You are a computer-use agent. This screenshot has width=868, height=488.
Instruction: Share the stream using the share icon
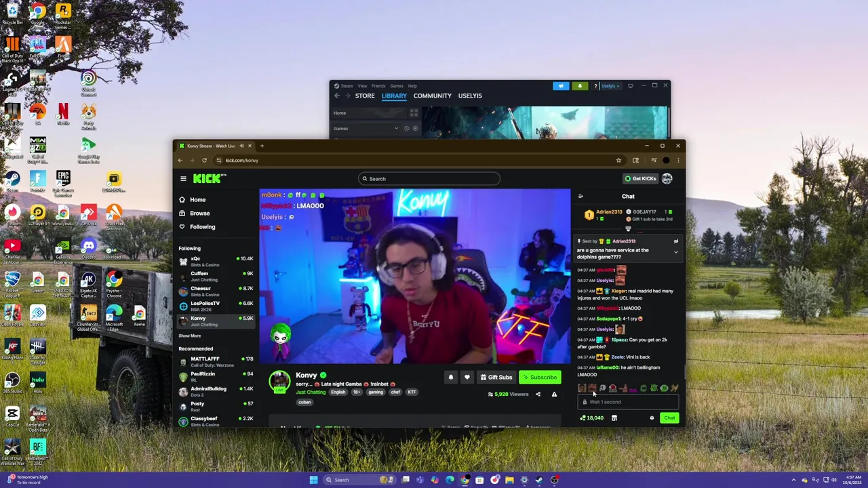[x=538, y=394]
